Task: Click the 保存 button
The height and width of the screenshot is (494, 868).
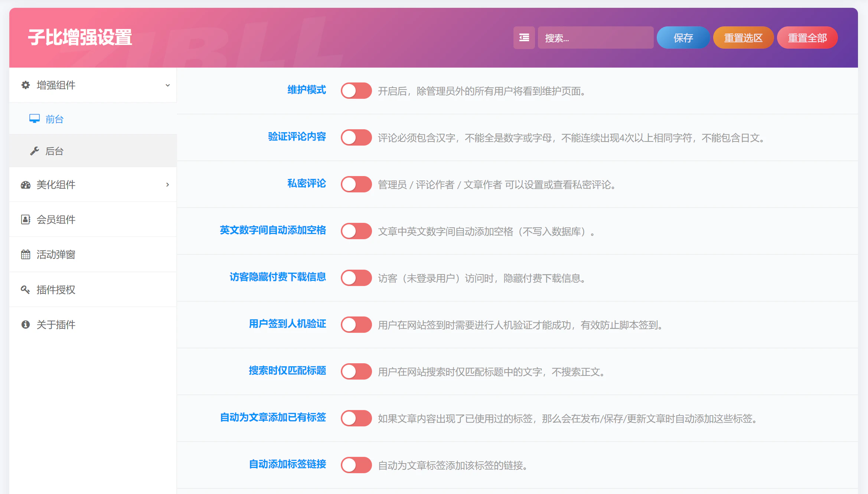Action: (x=683, y=38)
